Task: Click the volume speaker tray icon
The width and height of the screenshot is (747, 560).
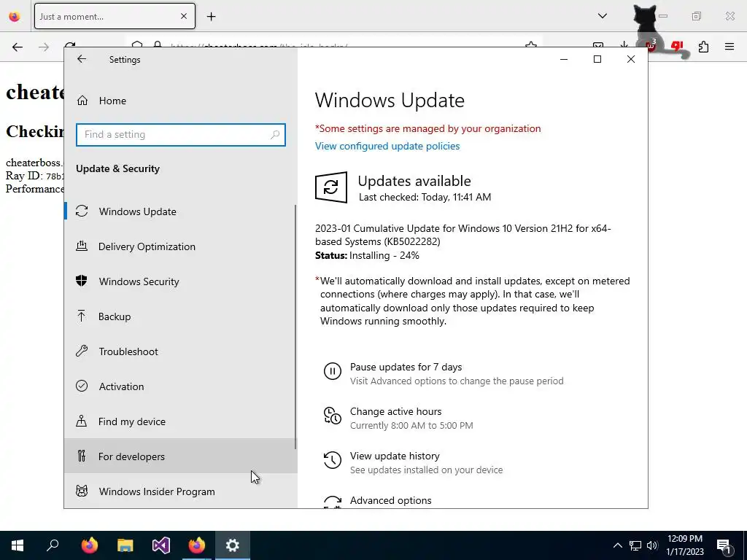Action: point(653,545)
